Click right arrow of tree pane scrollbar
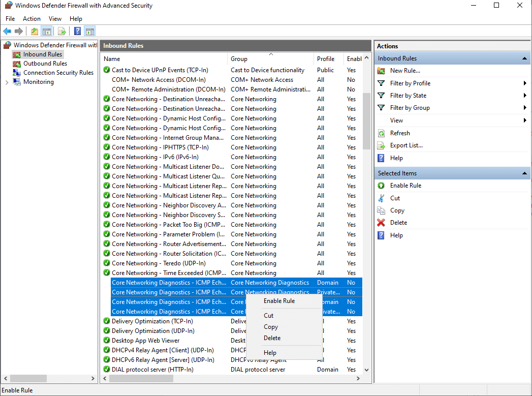532x396 pixels. 92,378
